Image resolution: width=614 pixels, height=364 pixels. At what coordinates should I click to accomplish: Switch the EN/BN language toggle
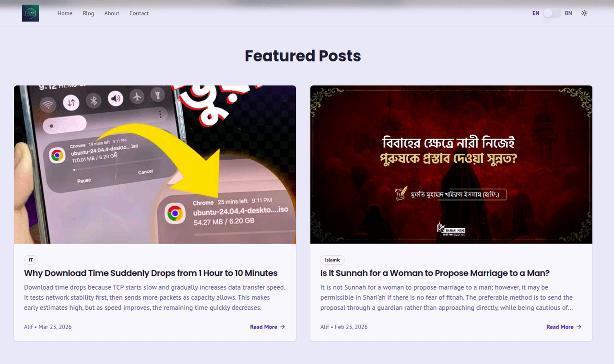pyautogui.click(x=552, y=13)
